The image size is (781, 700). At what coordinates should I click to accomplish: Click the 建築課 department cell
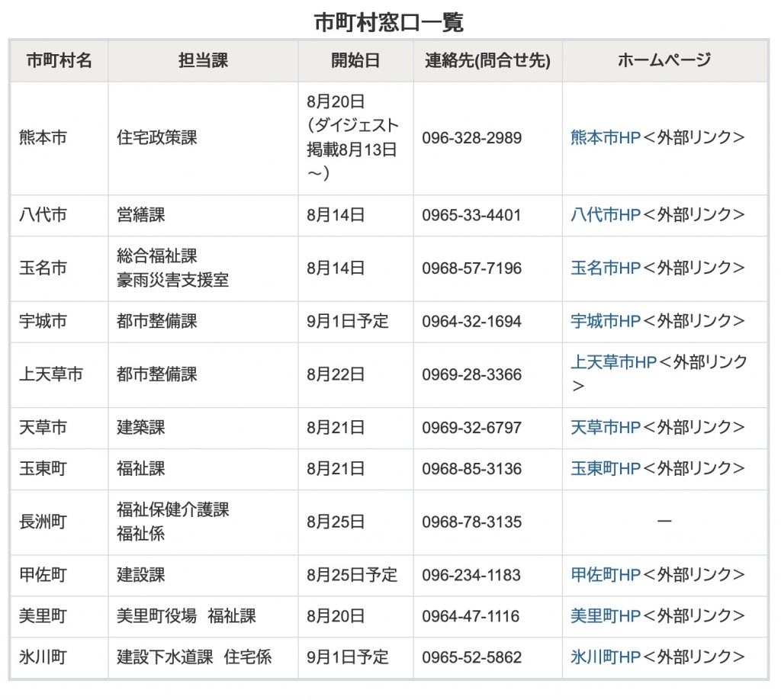click(203, 429)
